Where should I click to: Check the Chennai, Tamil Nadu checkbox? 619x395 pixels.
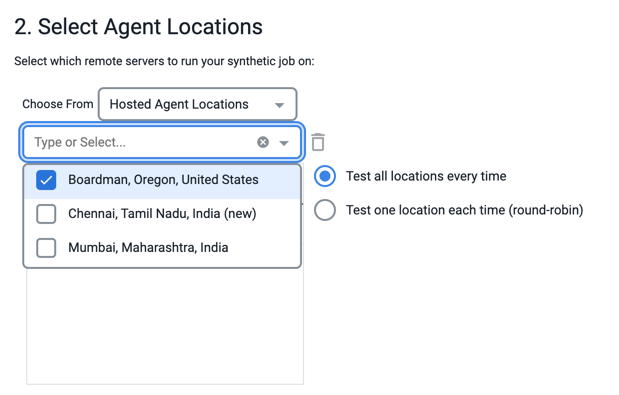(x=46, y=214)
